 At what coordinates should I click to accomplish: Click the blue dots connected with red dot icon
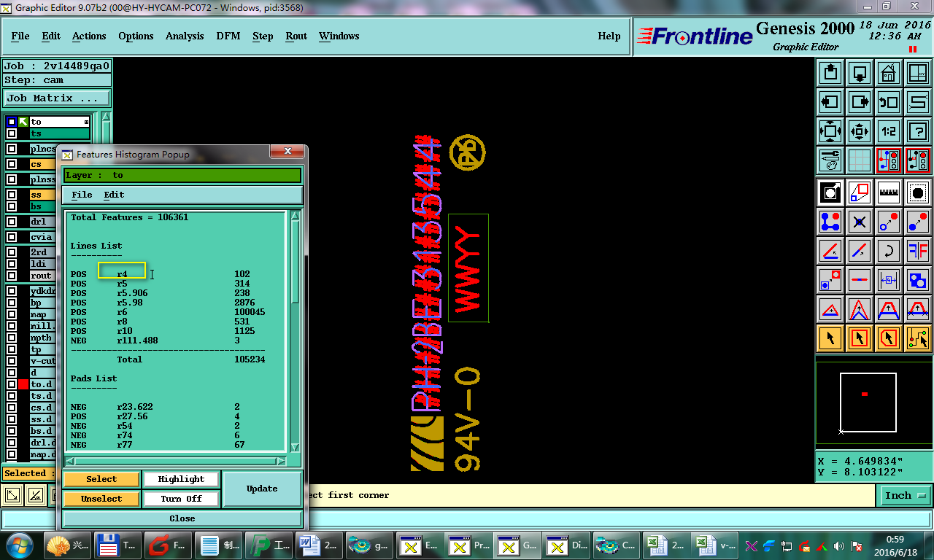830,222
